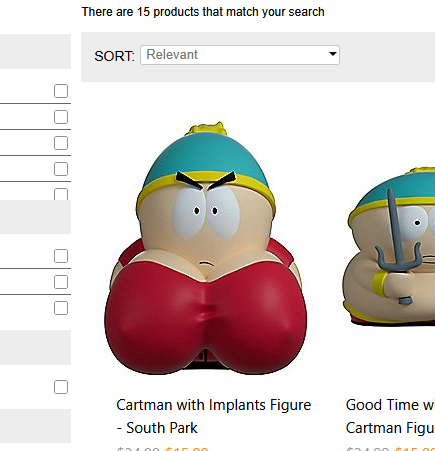This screenshot has height=451, width=435.
Task: Open the Cartman with Implants figure image
Action: [206, 248]
